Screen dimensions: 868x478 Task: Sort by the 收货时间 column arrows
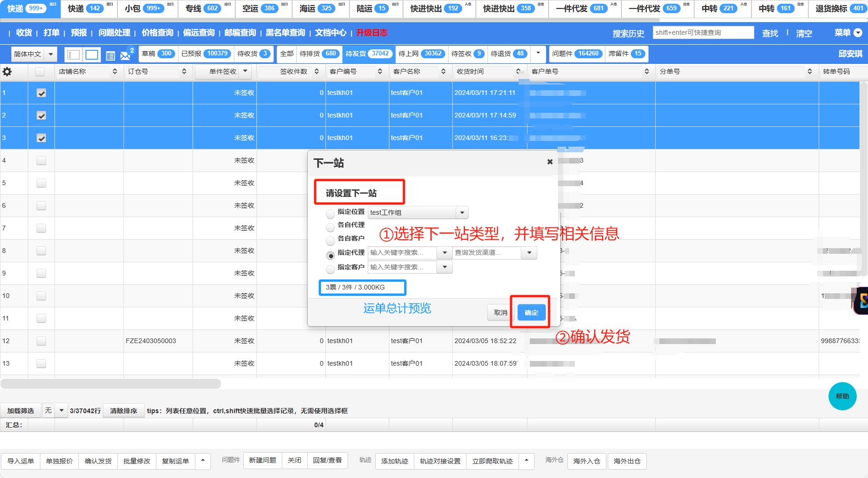(x=518, y=71)
